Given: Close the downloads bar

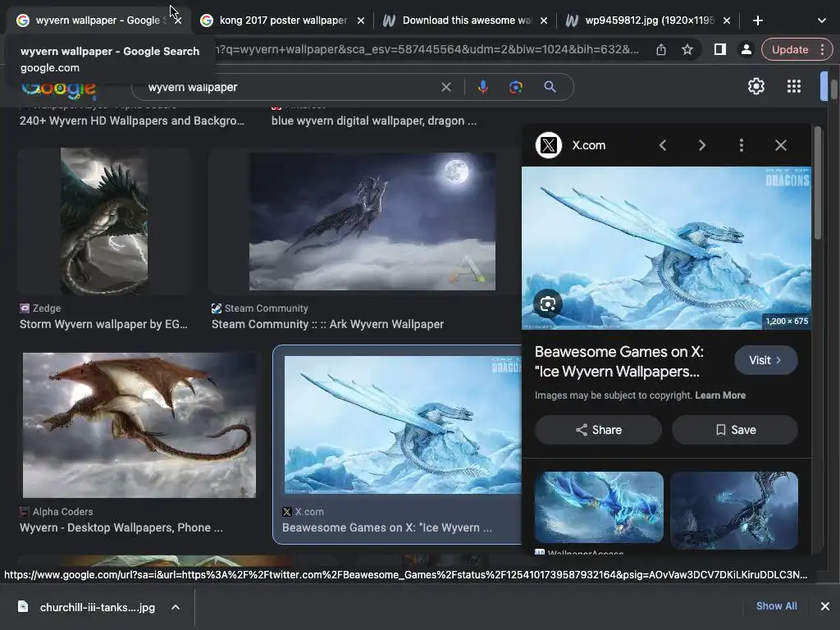Looking at the screenshot, I should pyautogui.click(x=825, y=606).
